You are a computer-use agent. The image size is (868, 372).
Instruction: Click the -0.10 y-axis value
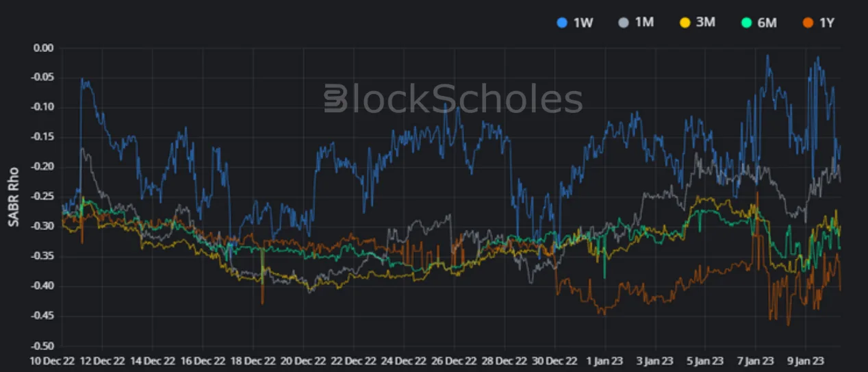pyautogui.click(x=42, y=108)
